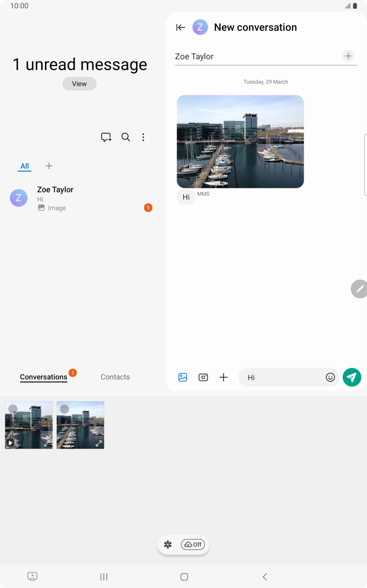This screenshot has height=588, width=367.
Task: Start a new conversation with compose icon
Action: pos(106,137)
